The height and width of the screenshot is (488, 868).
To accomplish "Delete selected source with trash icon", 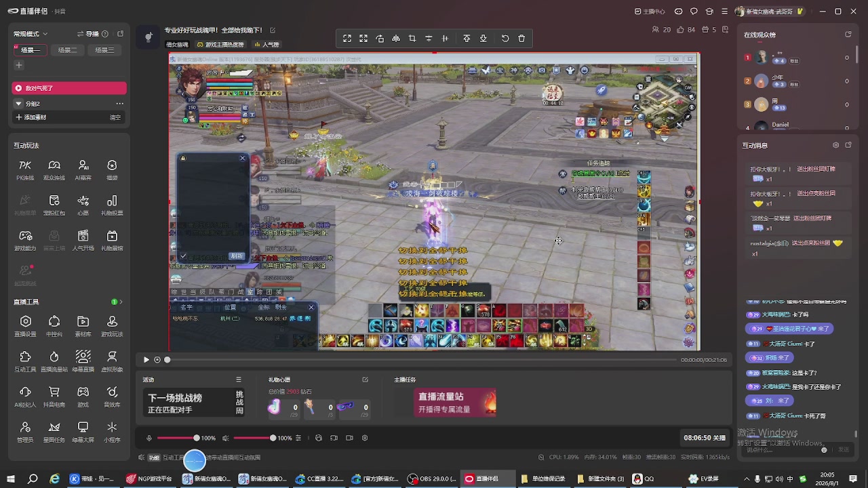I will click(521, 39).
